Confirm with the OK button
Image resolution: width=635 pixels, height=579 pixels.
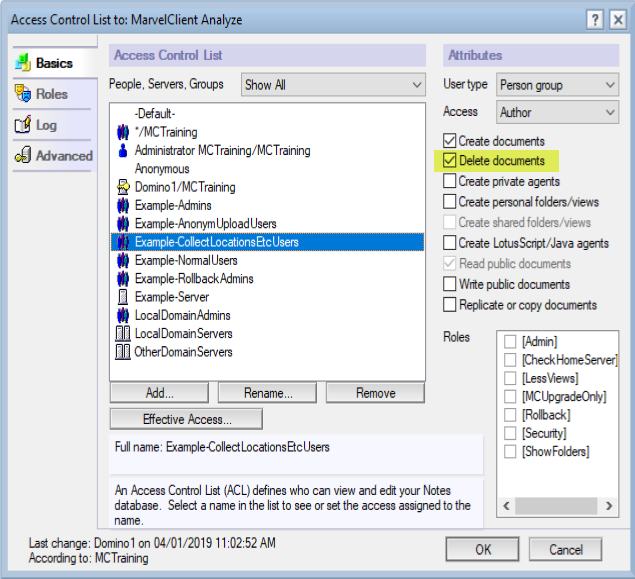(482, 549)
